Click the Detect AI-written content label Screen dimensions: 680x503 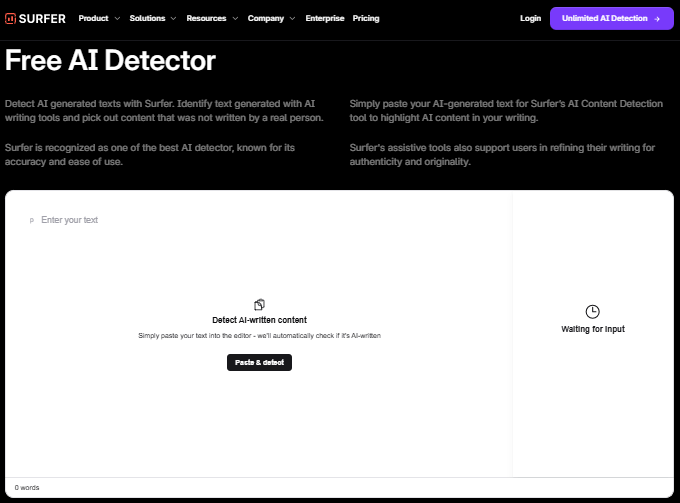(259, 320)
